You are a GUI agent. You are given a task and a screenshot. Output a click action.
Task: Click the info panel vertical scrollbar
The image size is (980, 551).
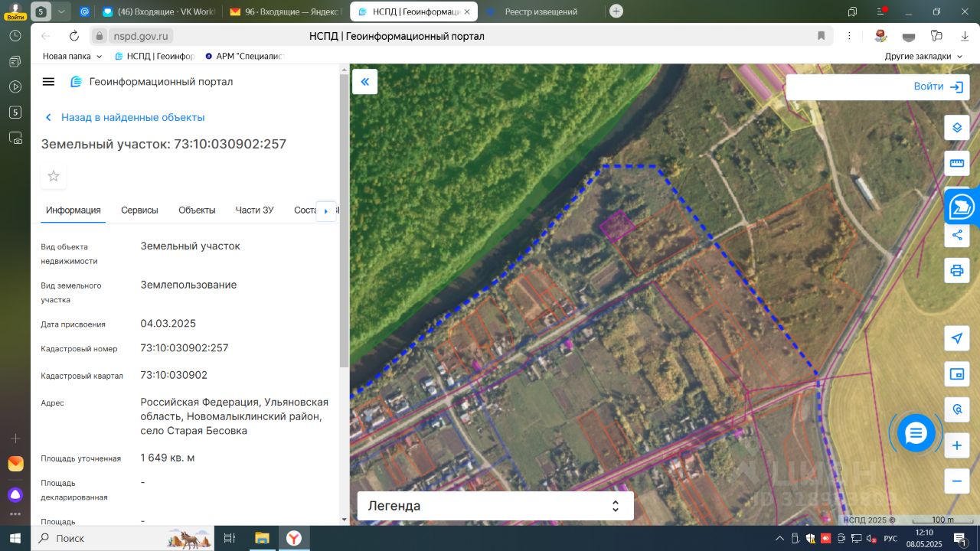click(x=344, y=222)
